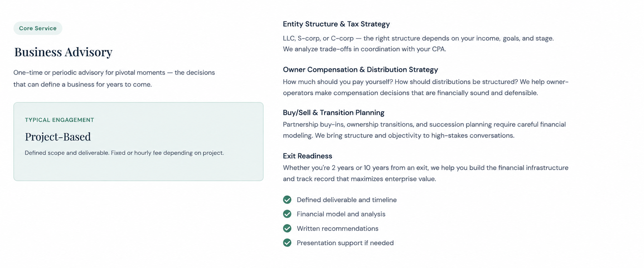
Task: Select the Project-Based title in the card
Action: point(58,136)
